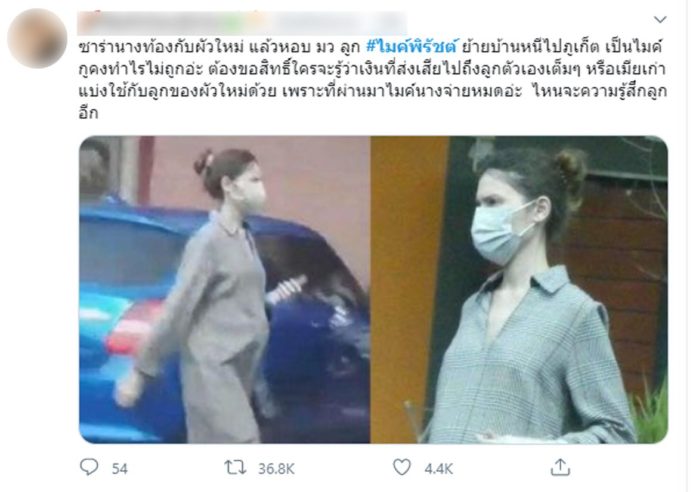Retweet using the arrows icon
This screenshot has height=492, width=696.
[x=235, y=468]
